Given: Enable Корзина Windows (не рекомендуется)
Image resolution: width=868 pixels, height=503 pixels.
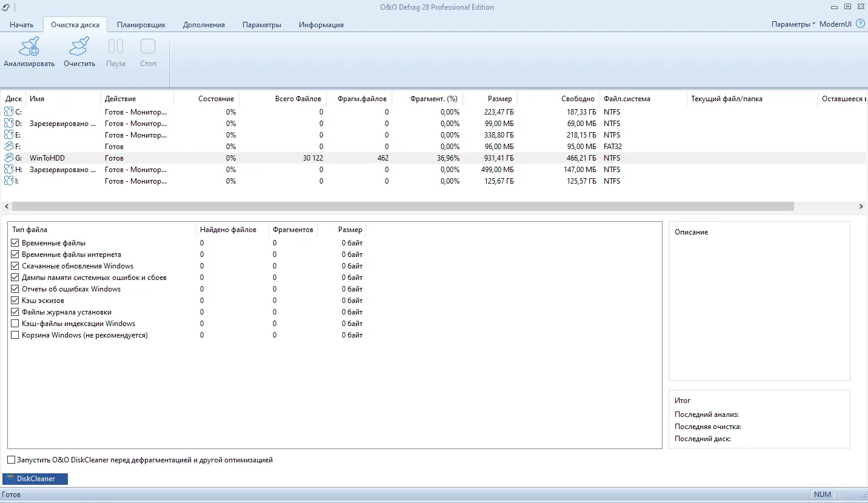Looking at the screenshot, I should click(15, 335).
